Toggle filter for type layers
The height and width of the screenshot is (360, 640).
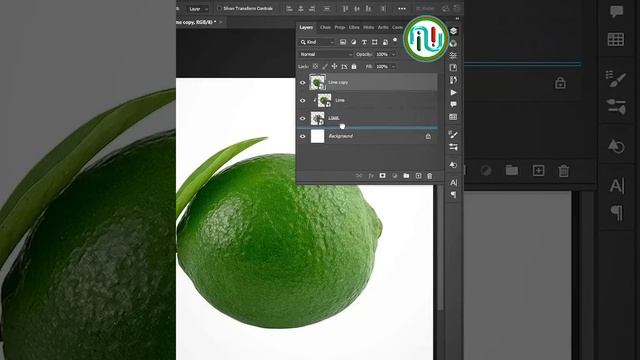[364, 42]
